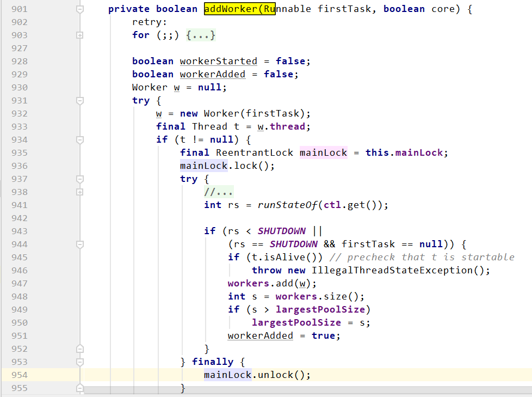Click 'this.mainLock' on line 935
The width and height of the screenshot is (532, 397).
(x=404, y=153)
